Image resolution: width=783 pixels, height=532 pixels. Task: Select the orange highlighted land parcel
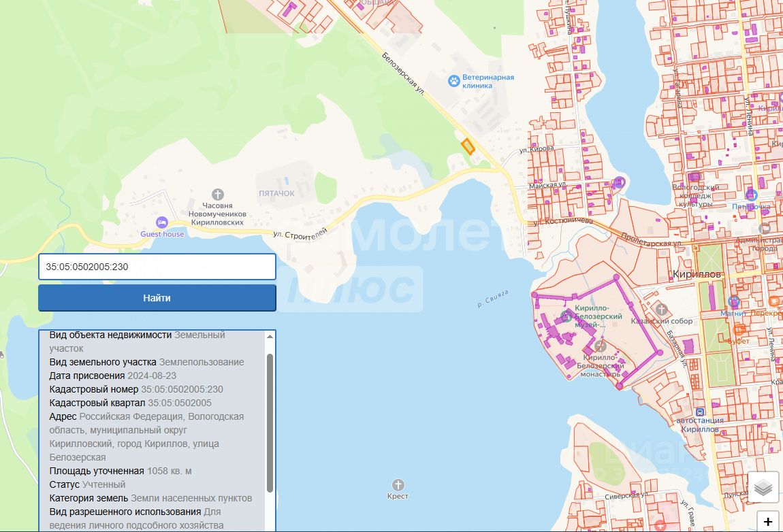[468, 146]
